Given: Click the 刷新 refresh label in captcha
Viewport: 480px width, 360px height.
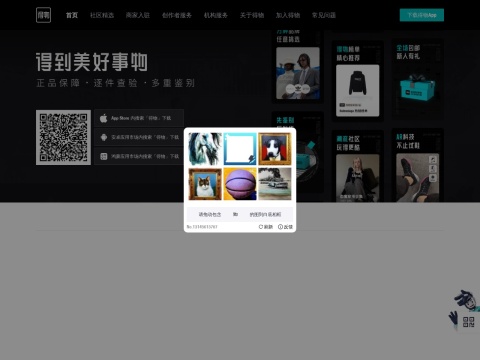Looking at the screenshot, I should tap(268, 227).
